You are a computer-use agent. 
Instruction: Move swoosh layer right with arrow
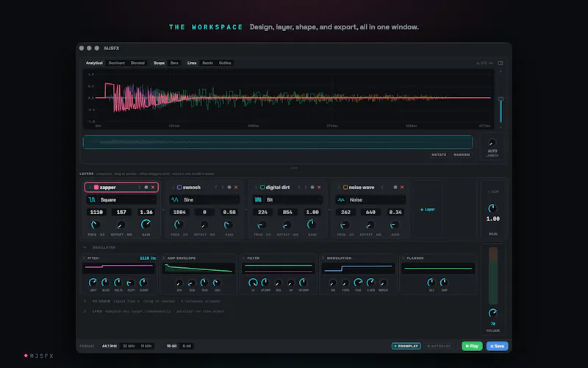[x=223, y=188]
